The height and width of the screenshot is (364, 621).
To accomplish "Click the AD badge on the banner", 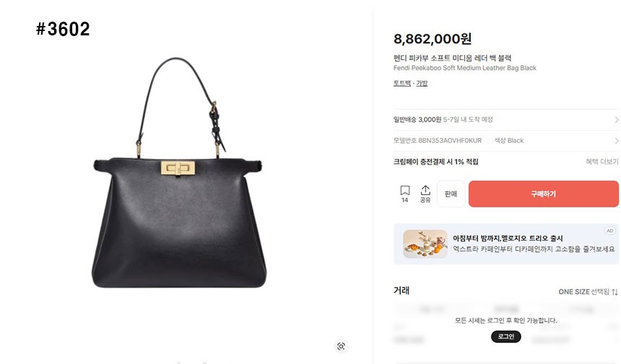I will coord(610,231).
